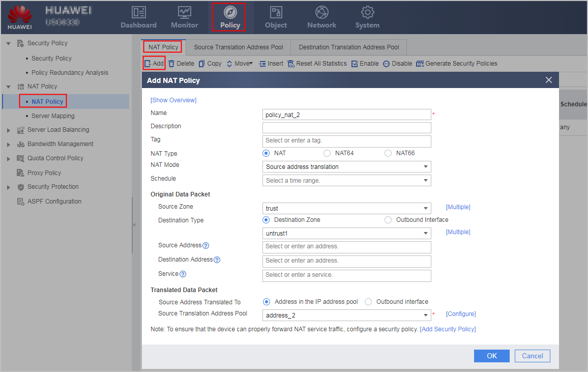Click the Description input field
The height and width of the screenshot is (372, 588).
(346, 128)
